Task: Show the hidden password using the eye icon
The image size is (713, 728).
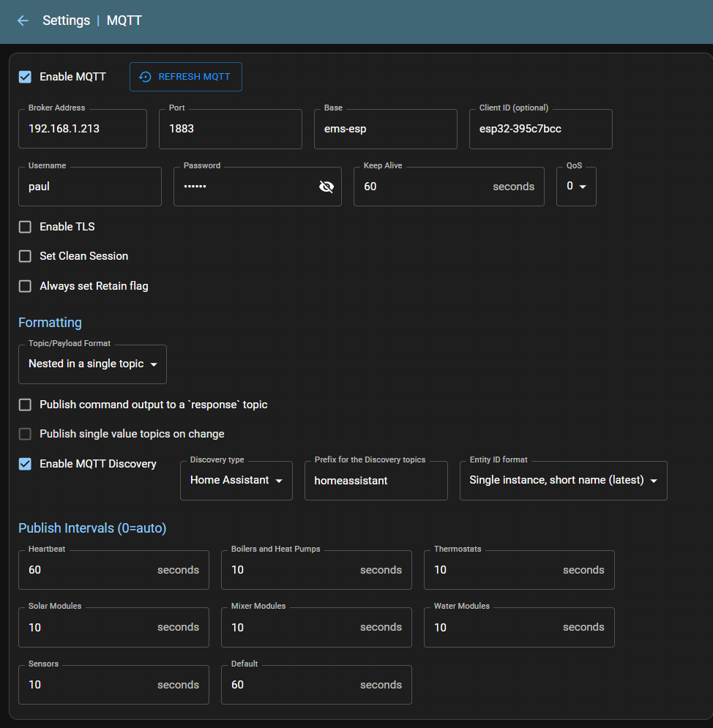Action: (x=326, y=187)
